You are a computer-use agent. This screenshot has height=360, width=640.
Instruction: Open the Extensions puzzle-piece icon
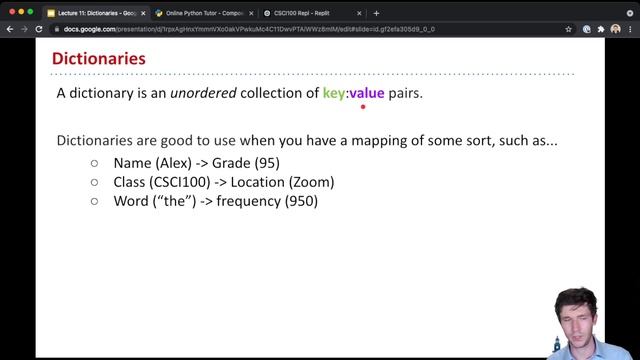click(601, 29)
